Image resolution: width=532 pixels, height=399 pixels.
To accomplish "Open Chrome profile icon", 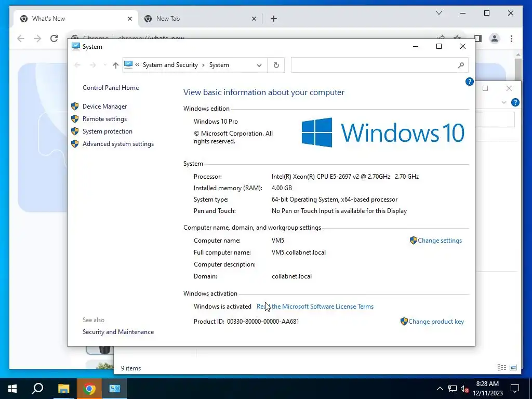I will click(x=495, y=38).
